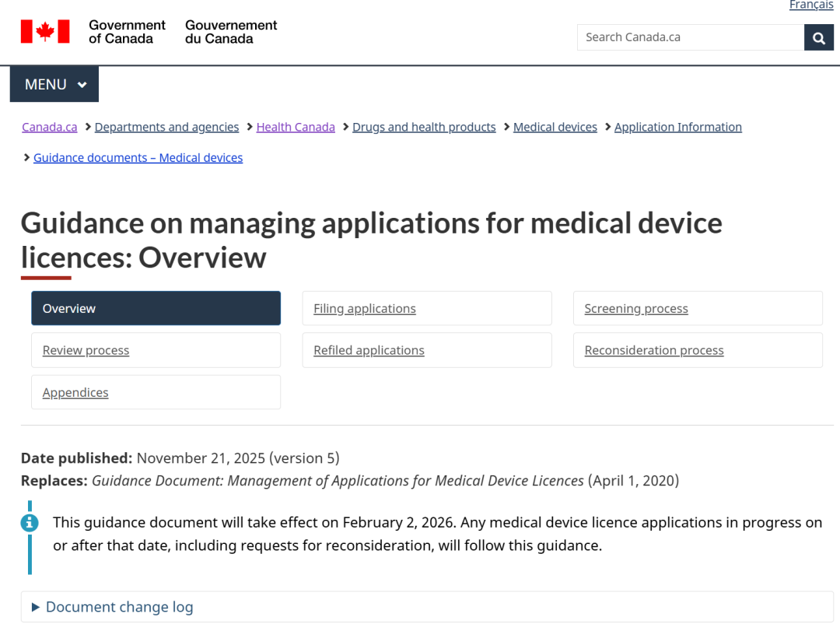Open the Reconsideration process tab
840x624 pixels.
click(698, 350)
